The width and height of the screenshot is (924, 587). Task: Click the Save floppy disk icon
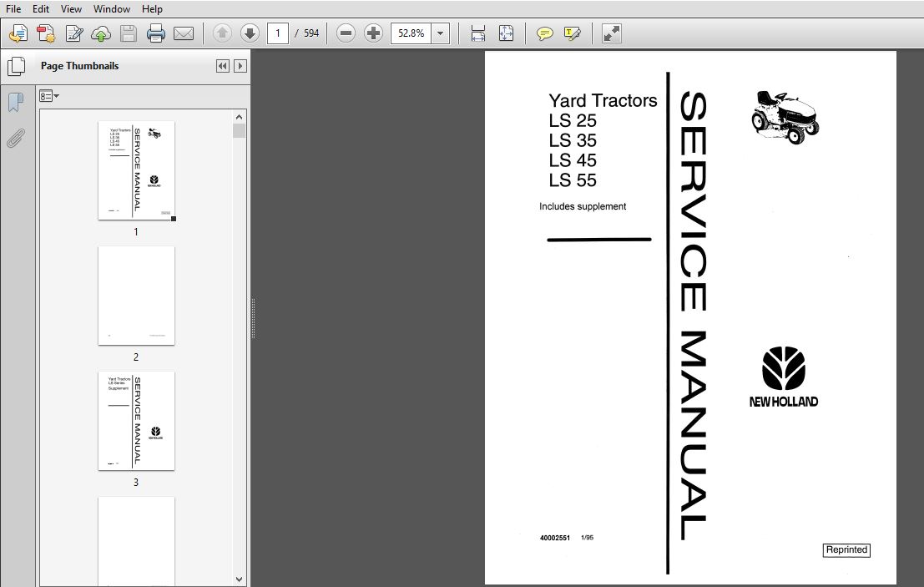[129, 33]
